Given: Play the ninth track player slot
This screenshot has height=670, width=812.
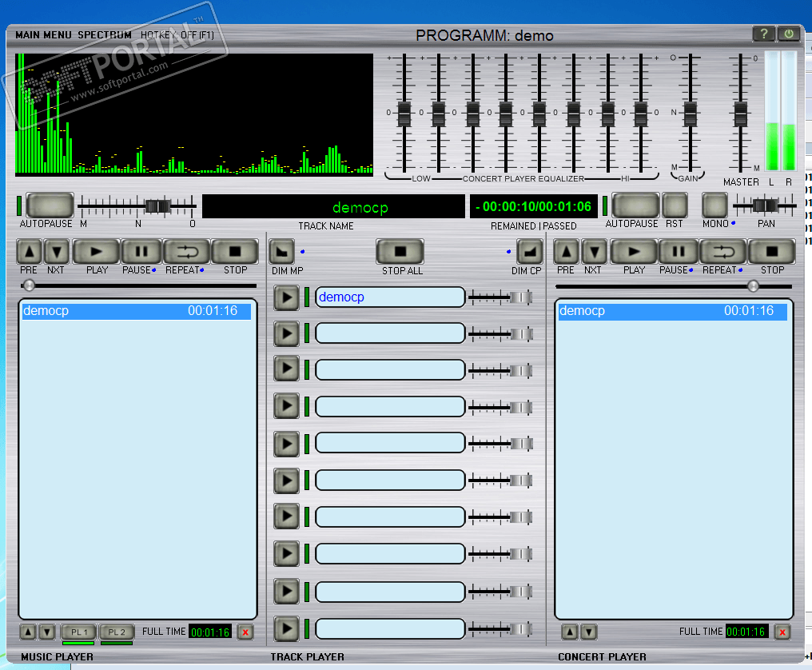Looking at the screenshot, I should click(286, 592).
